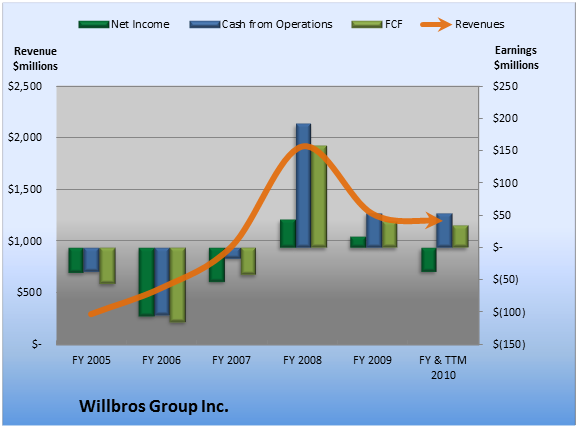Click the '$250' right axis value
This screenshot has height=427, width=577.
(505, 86)
